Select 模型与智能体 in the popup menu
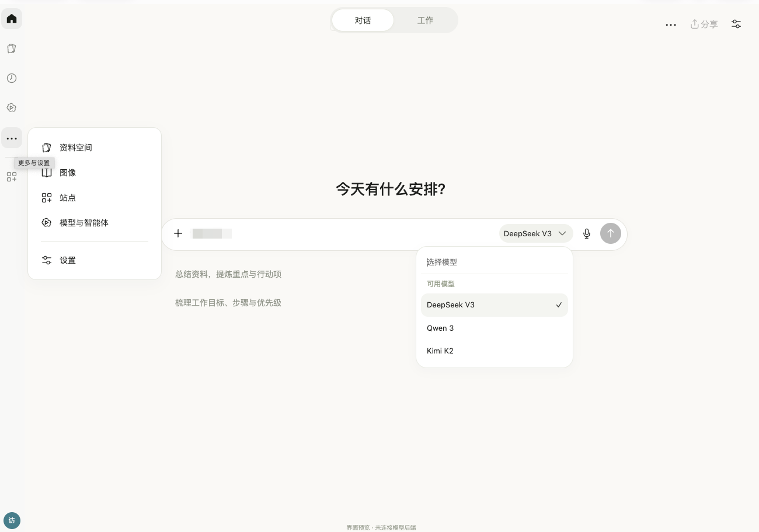759x532 pixels. [x=95, y=223]
